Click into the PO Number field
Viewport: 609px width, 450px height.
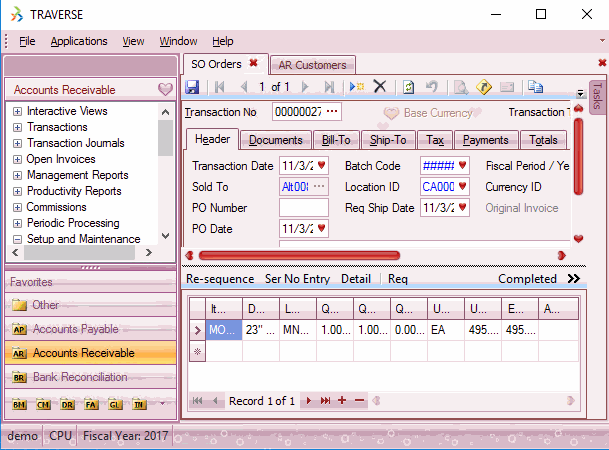[x=304, y=207]
